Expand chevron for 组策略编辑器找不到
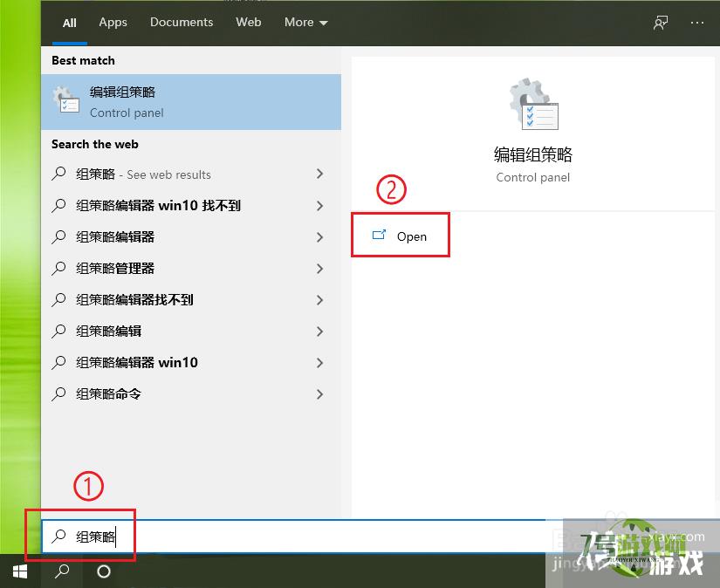Screen dimensions: 720x588 (320, 300)
